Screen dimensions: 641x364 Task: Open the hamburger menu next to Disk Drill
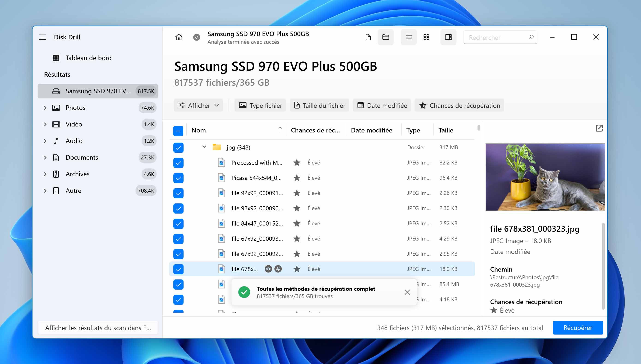42,37
